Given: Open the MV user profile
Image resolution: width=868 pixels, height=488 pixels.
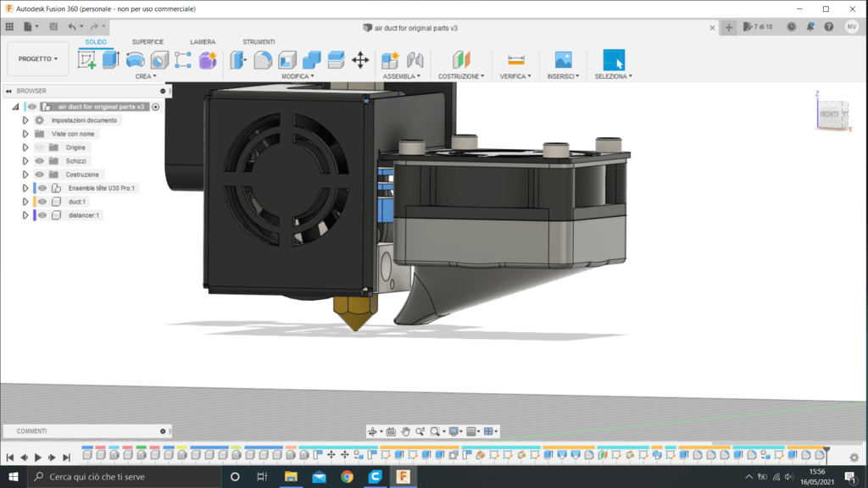Looking at the screenshot, I should click(x=851, y=26).
